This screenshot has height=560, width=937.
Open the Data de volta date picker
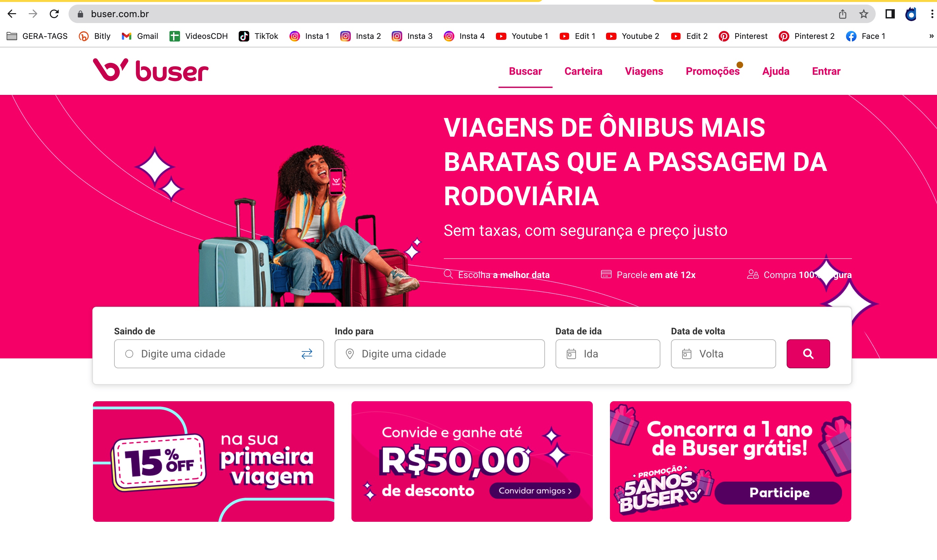(x=723, y=353)
